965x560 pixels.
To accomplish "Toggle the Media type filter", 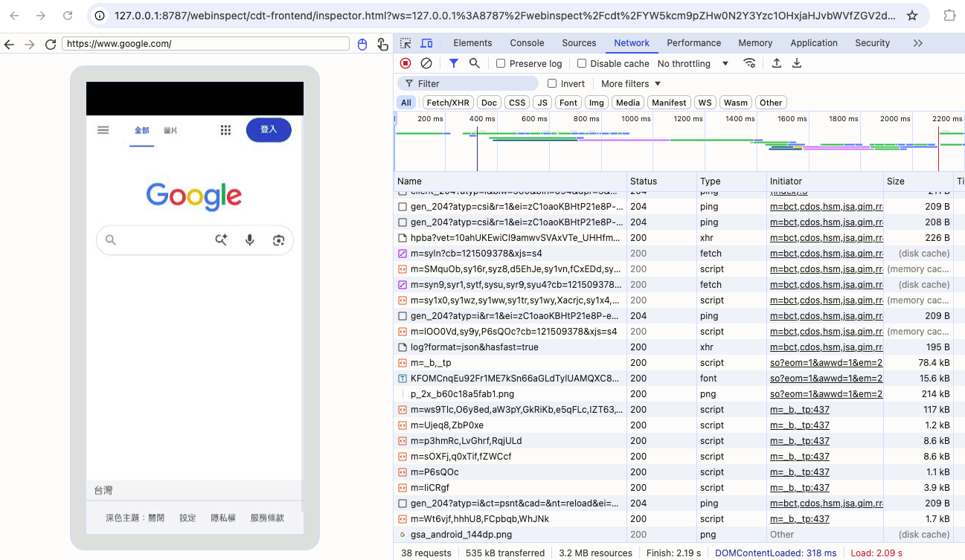I will pyautogui.click(x=628, y=103).
